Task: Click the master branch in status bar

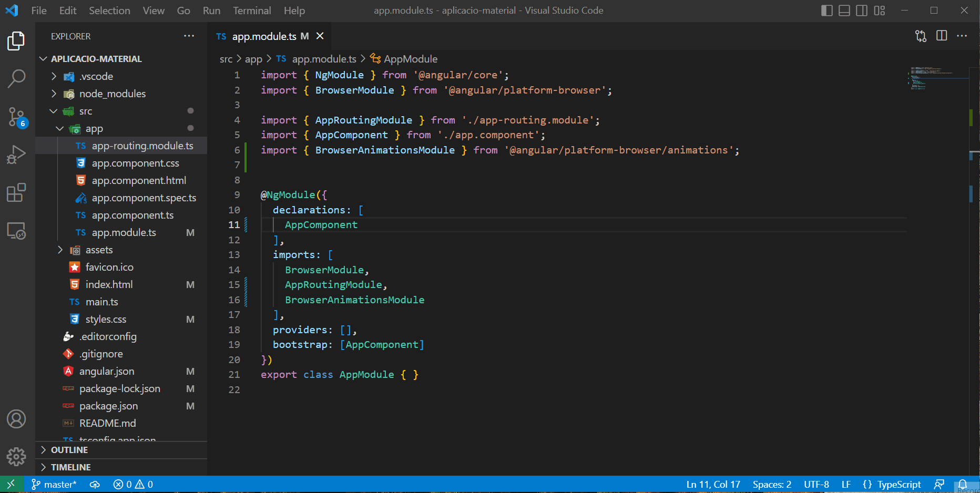Action: tap(54, 484)
